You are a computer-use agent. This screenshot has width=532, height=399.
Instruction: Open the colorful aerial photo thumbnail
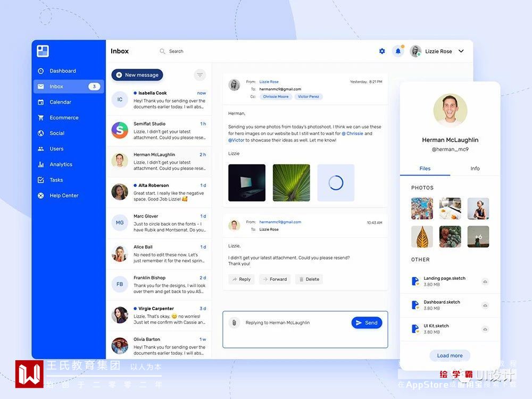click(x=422, y=209)
